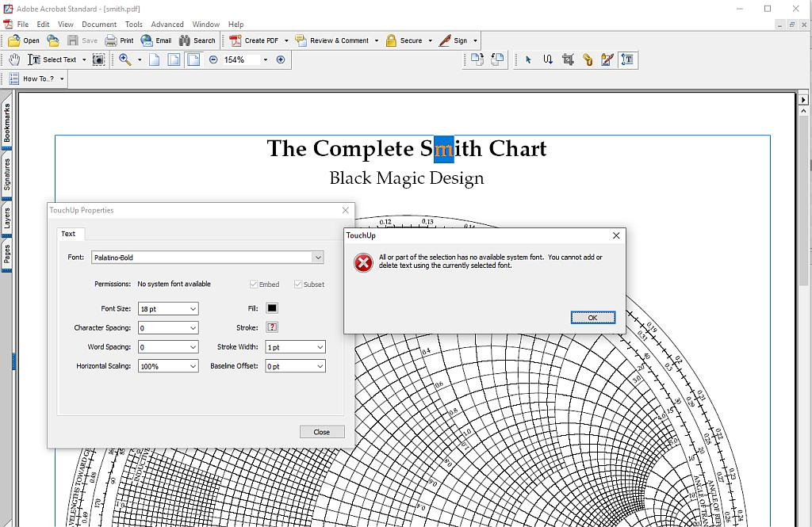Viewport: 812px width, 527px height.
Task: Click the How To list icon
Action: 14,78
